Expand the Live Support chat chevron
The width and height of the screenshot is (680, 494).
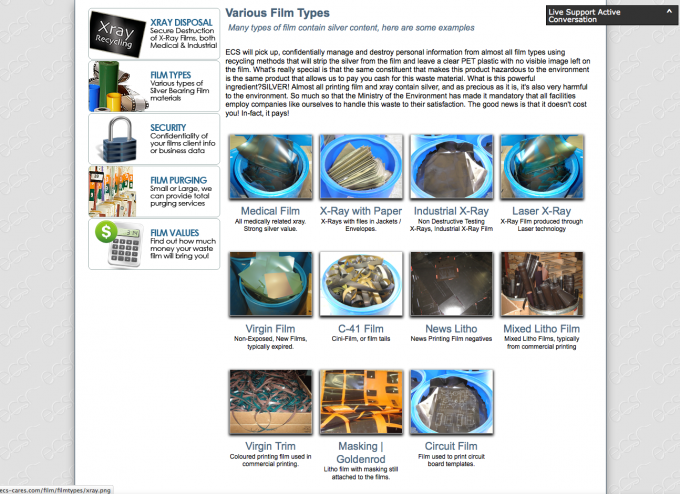(x=669, y=12)
